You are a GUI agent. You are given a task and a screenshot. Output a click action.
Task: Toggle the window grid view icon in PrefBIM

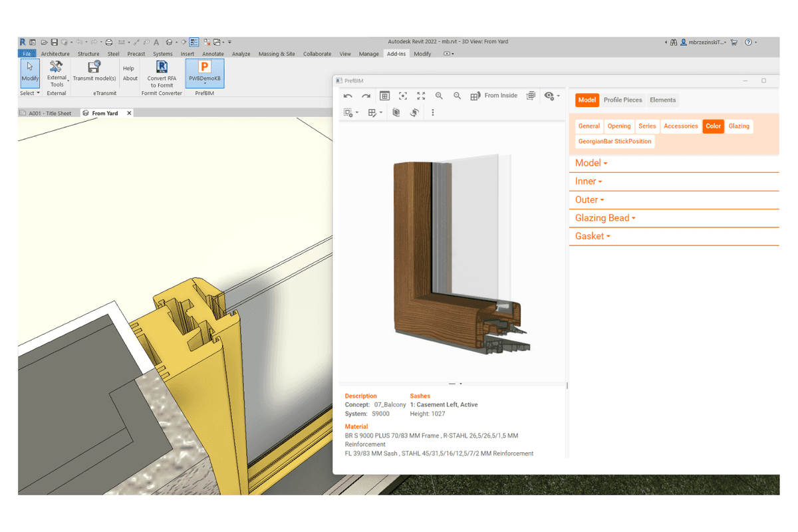point(384,96)
